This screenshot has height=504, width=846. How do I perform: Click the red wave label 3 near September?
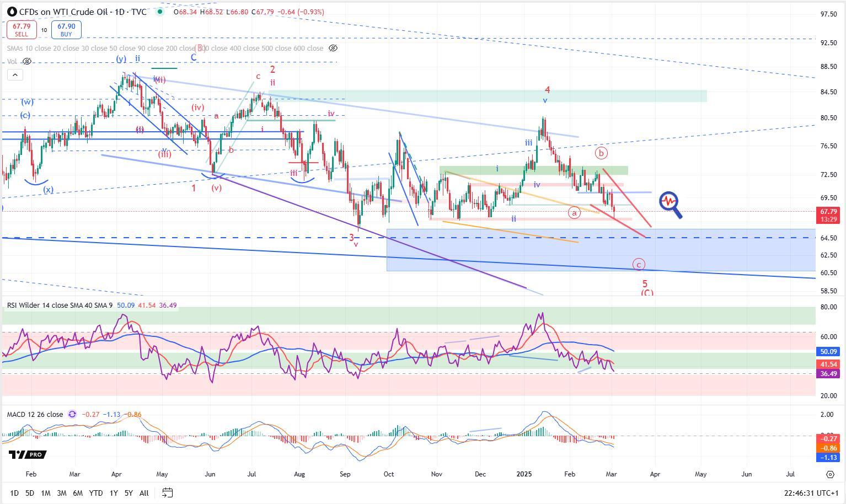click(x=351, y=238)
